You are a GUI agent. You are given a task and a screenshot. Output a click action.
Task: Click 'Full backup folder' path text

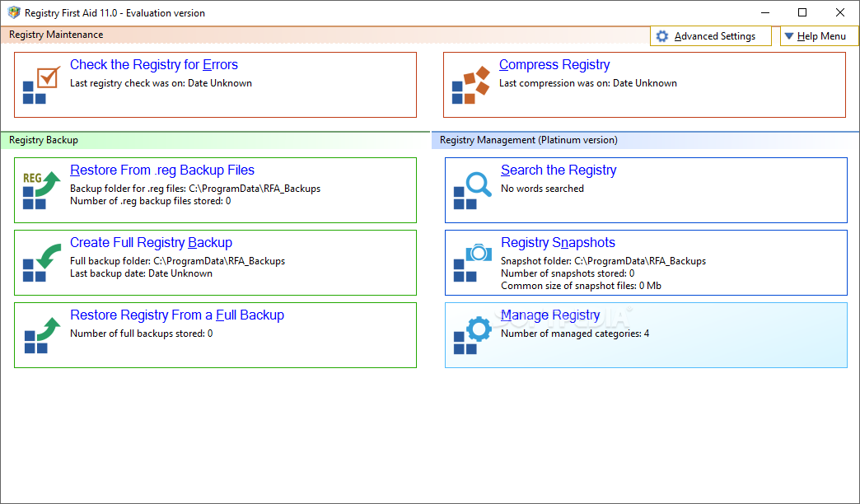point(177,261)
